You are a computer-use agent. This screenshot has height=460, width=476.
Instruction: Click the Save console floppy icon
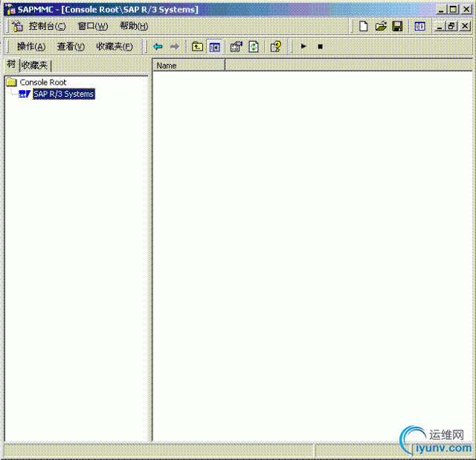[x=397, y=27]
